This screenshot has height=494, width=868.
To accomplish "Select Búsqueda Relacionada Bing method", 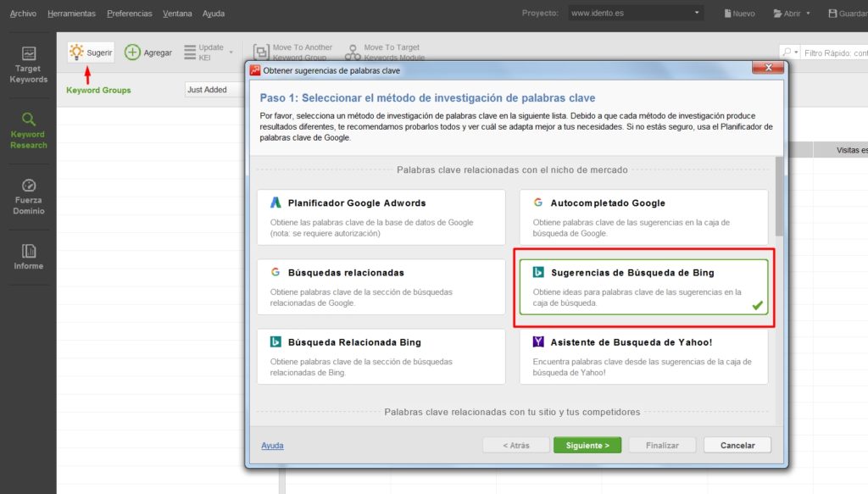I will click(x=381, y=357).
